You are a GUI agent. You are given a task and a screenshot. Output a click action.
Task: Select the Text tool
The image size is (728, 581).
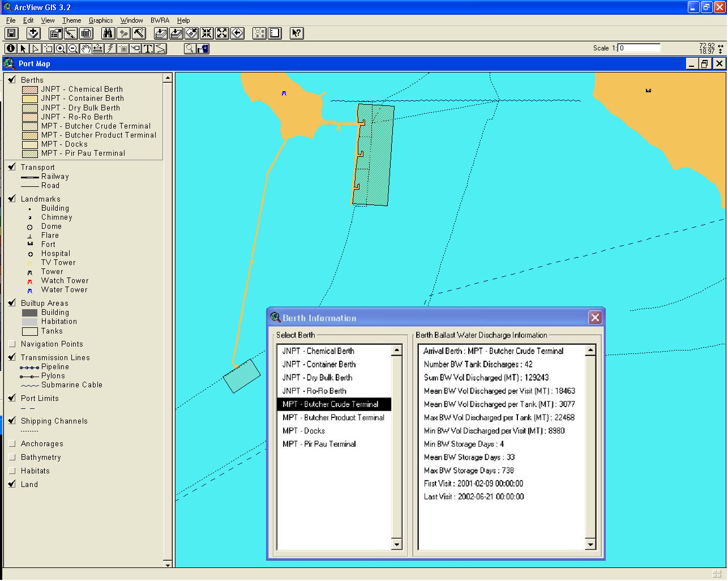(x=148, y=49)
